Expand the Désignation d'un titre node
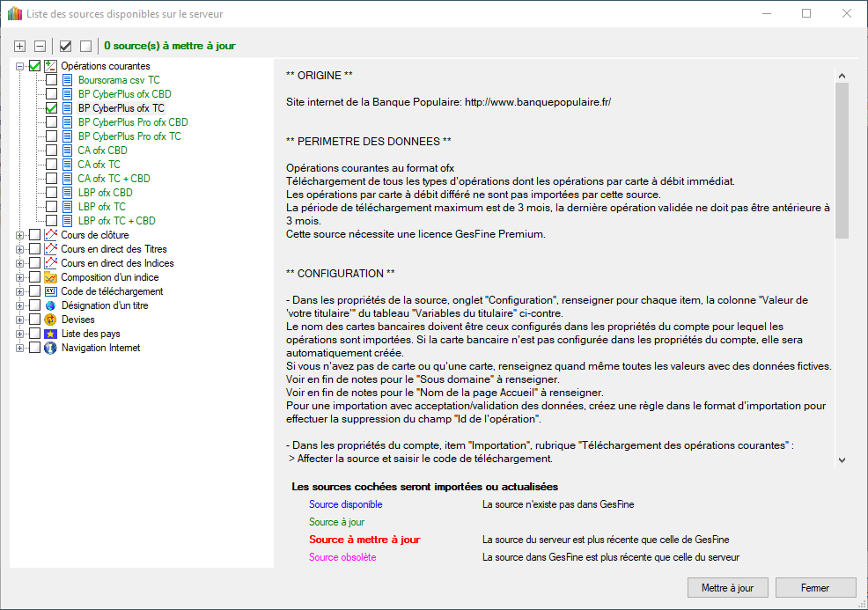This screenshot has width=868, height=610. coord(19,305)
